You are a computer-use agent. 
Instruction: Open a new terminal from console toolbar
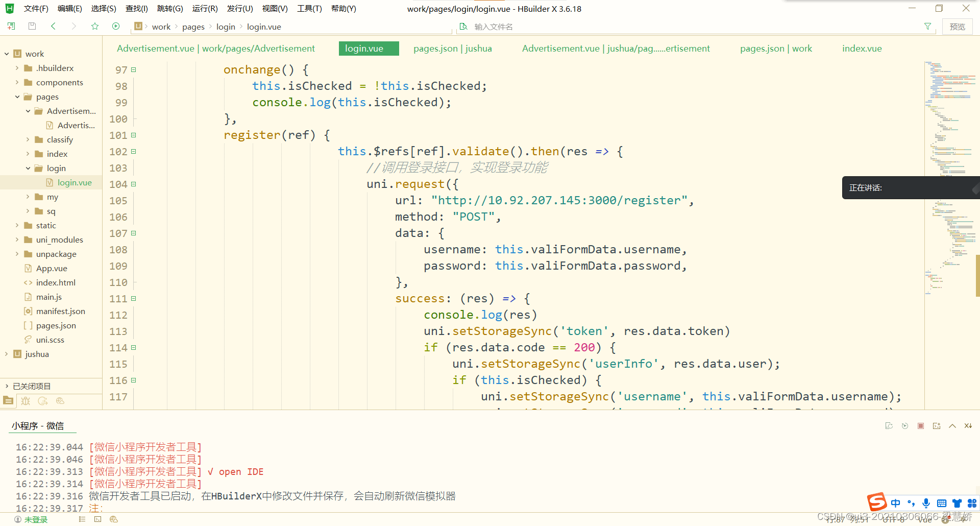pos(937,426)
